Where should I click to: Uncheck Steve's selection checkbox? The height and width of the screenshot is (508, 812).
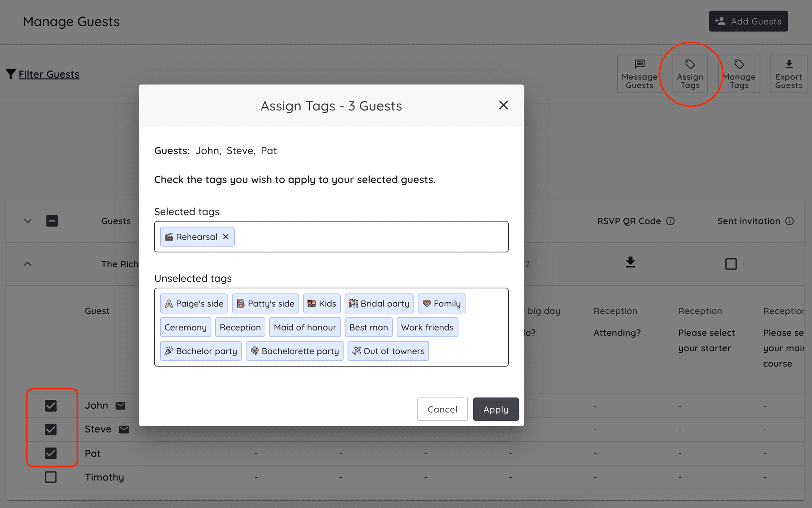click(x=51, y=429)
